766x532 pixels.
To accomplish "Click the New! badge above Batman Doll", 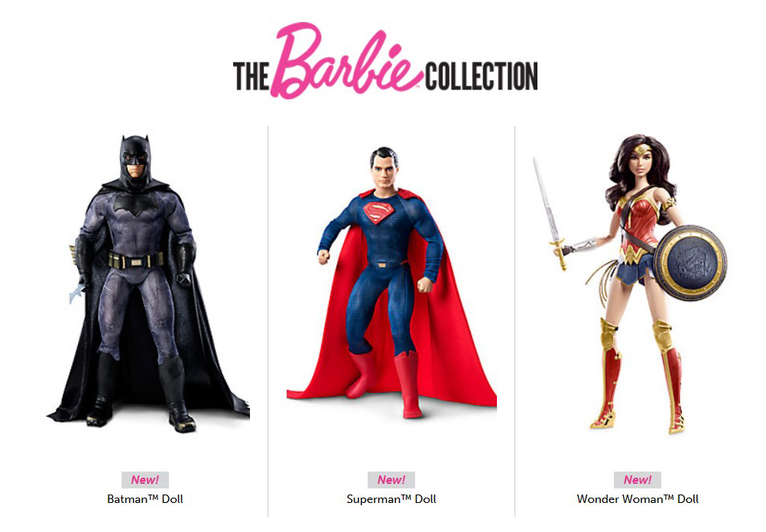I will point(145,480).
